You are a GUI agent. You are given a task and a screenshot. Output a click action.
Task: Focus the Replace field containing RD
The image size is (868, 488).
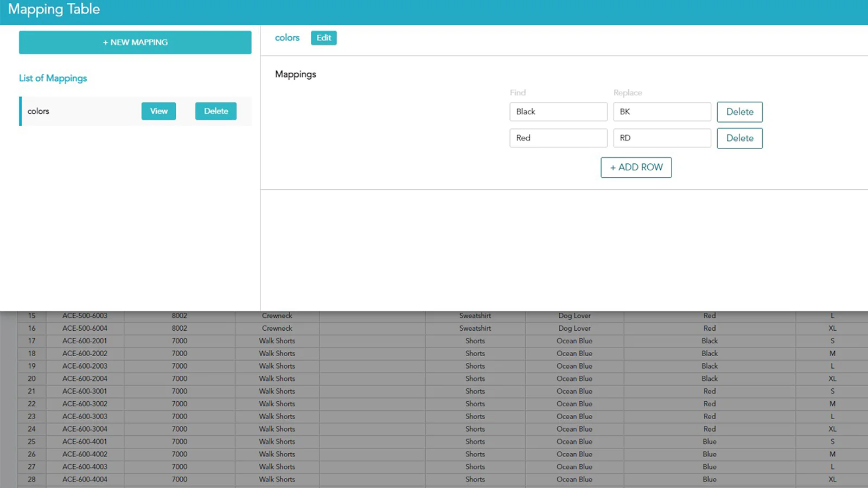[661, 138]
